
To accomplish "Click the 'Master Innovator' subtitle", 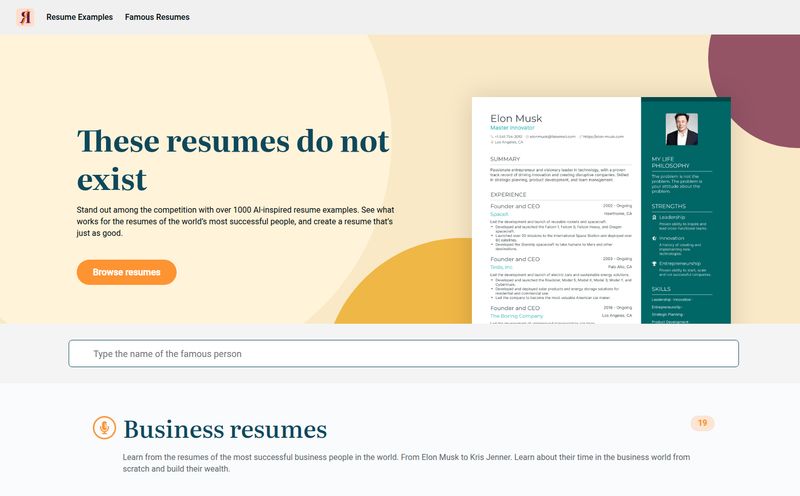I will point(512,128).
